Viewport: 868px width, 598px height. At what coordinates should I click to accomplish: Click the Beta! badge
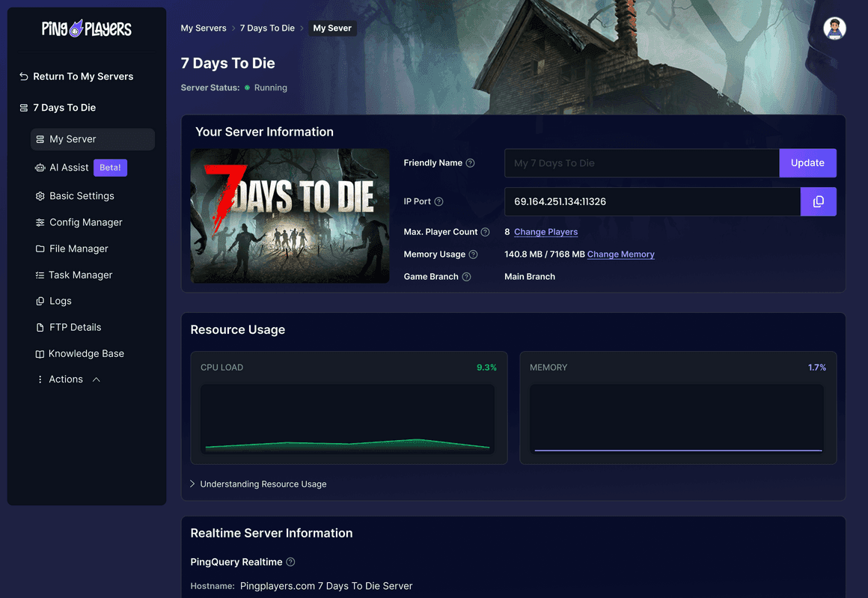[110, 168]
